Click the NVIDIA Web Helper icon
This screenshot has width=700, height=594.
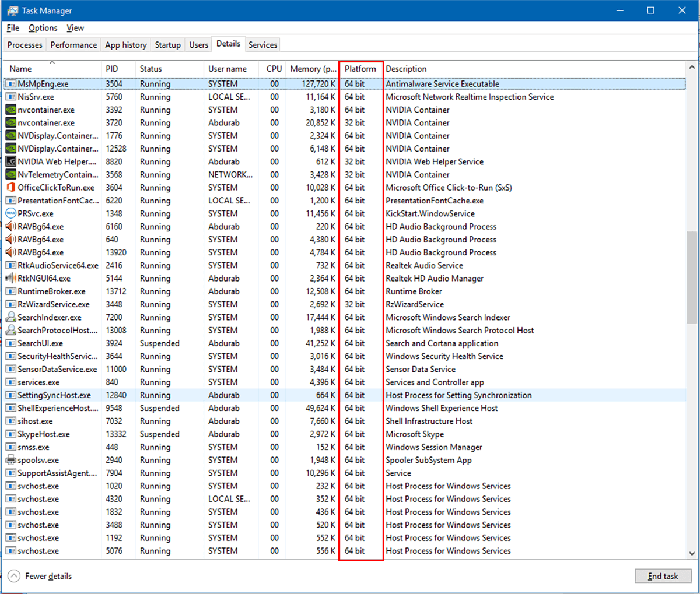pos(10,161)
